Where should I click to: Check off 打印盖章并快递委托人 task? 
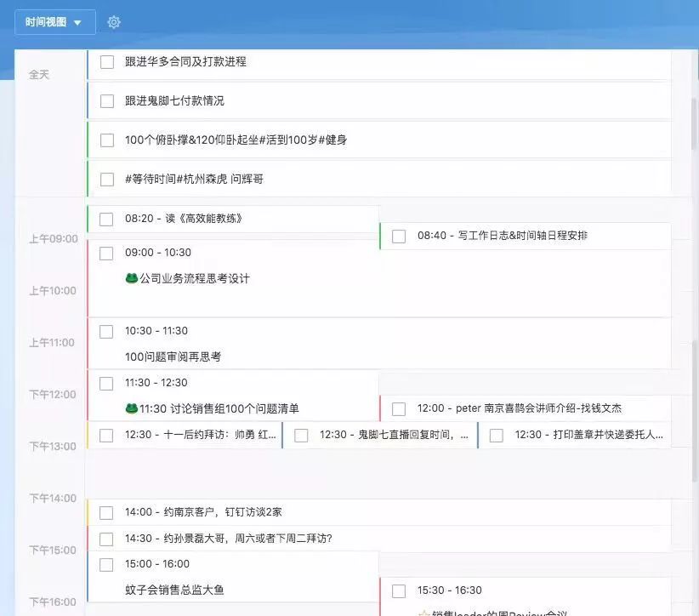pyautogui.click(x=497, y=435)
